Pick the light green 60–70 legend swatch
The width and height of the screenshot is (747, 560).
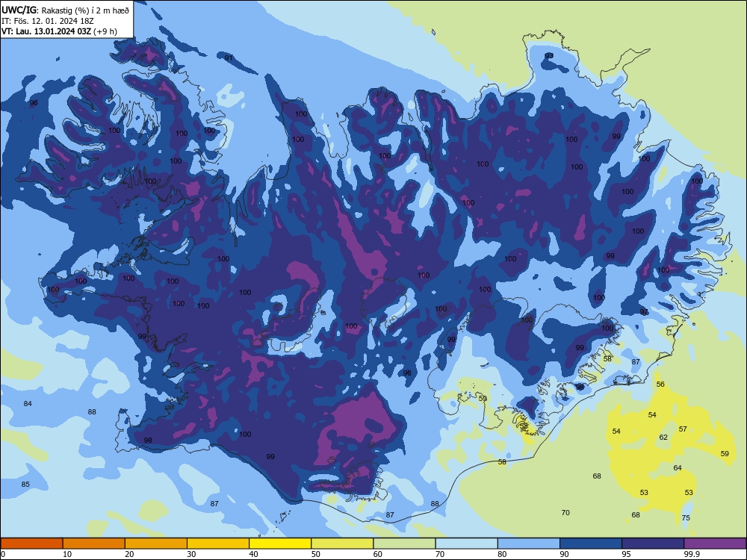pyautogui.click(x=404, y=544)
